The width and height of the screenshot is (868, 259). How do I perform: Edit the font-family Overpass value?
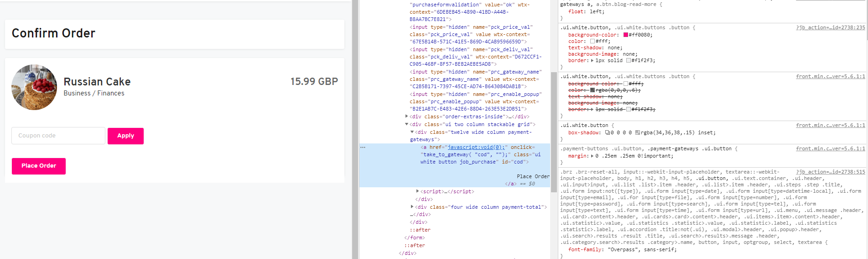[x=642, y=249]
